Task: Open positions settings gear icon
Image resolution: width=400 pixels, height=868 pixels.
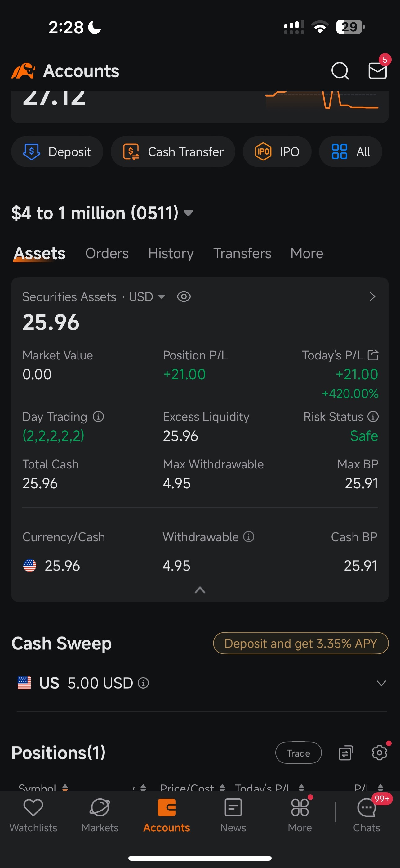Action: [380, 753]
